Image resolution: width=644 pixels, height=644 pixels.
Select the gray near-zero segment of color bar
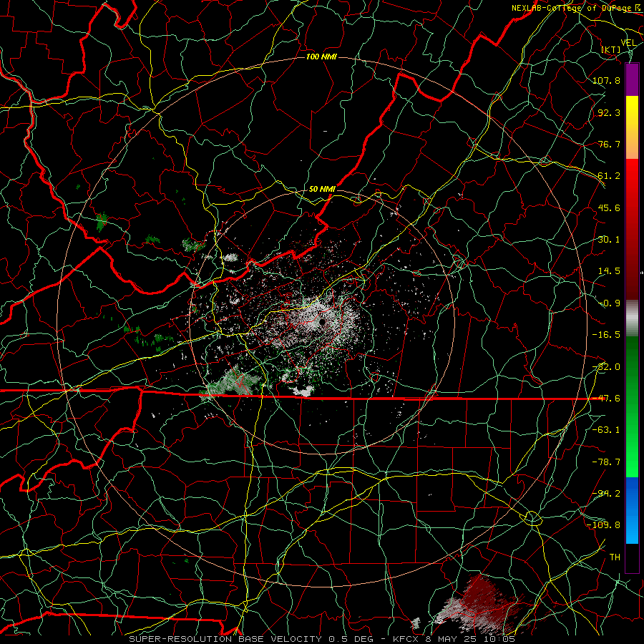point(632,318)
